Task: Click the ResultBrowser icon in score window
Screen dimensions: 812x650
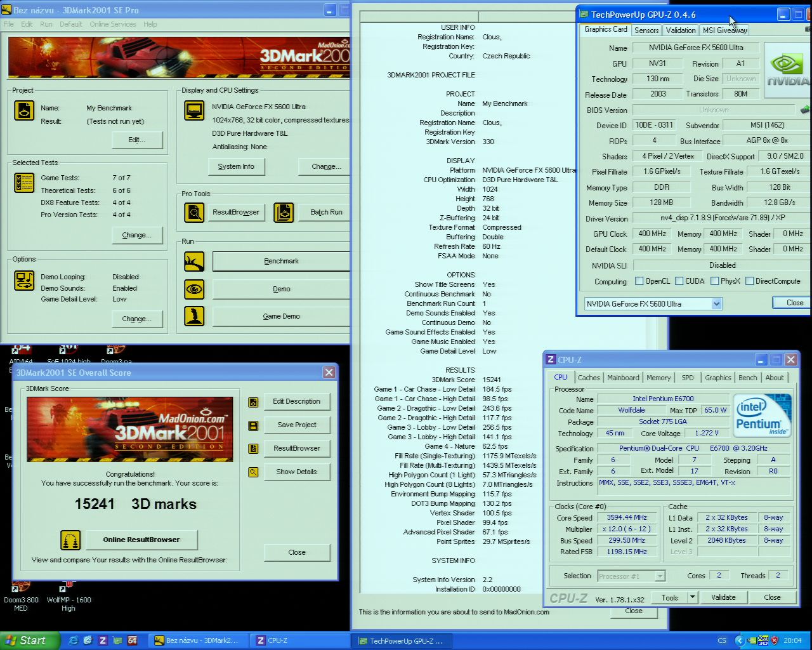Action: click(x=253, y=449)
